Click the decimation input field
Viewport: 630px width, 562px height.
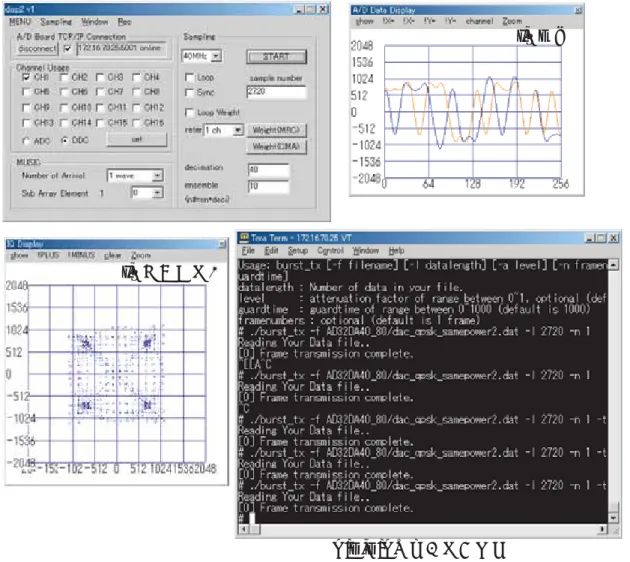click(268, 170)
